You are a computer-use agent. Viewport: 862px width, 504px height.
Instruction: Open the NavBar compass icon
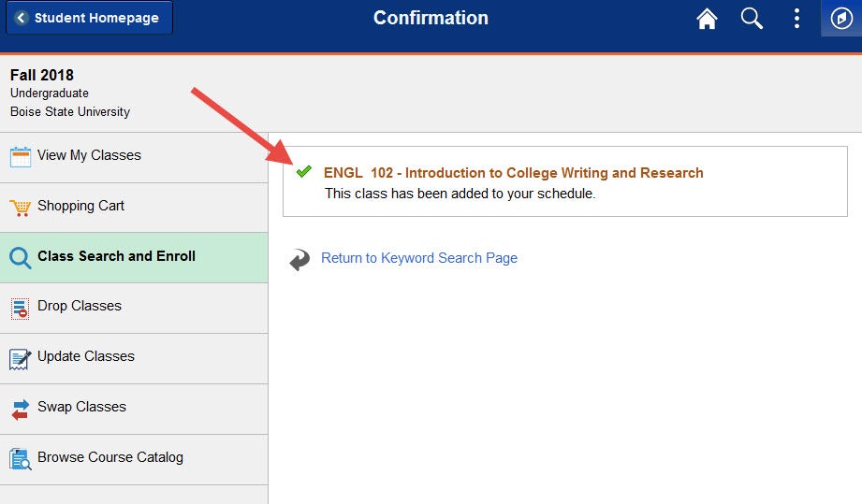(841, 18)
